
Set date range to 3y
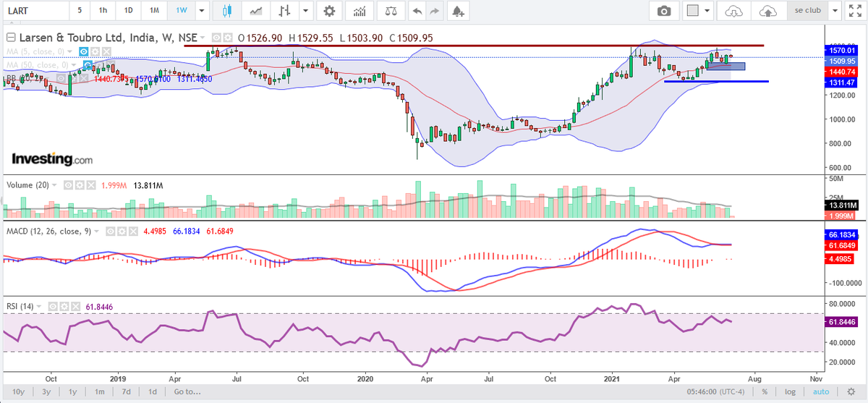click(x=46, y=391)
